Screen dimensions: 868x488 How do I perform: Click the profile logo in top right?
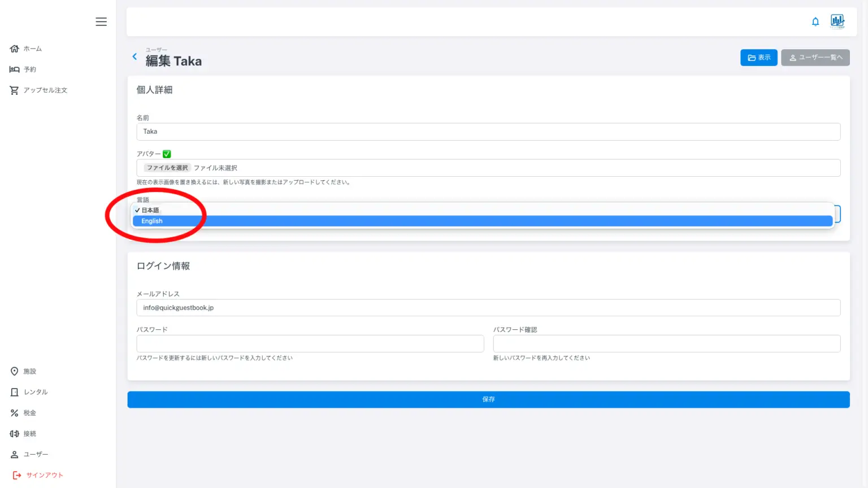[837, 21]
